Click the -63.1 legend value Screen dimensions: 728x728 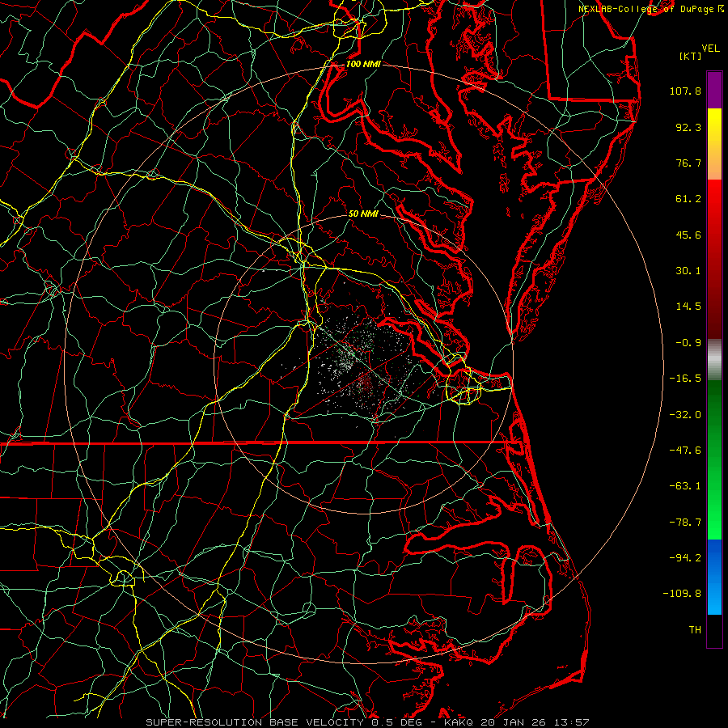pos(685,486)
